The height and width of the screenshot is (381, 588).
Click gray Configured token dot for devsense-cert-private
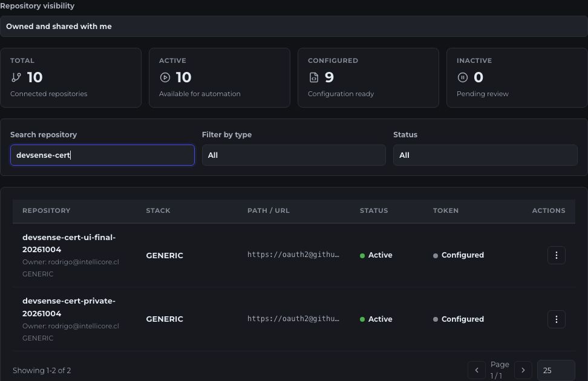[x=436, y=319]
